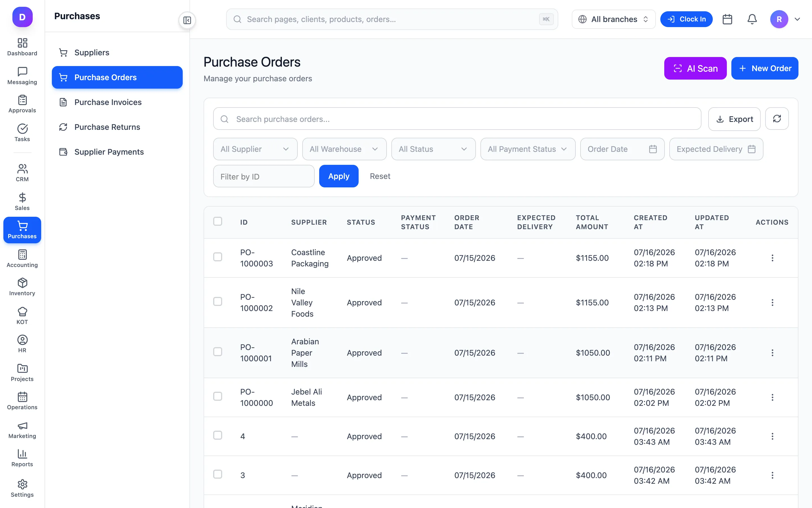
Task: Open the HR module
Action: [x=22, y=344]
